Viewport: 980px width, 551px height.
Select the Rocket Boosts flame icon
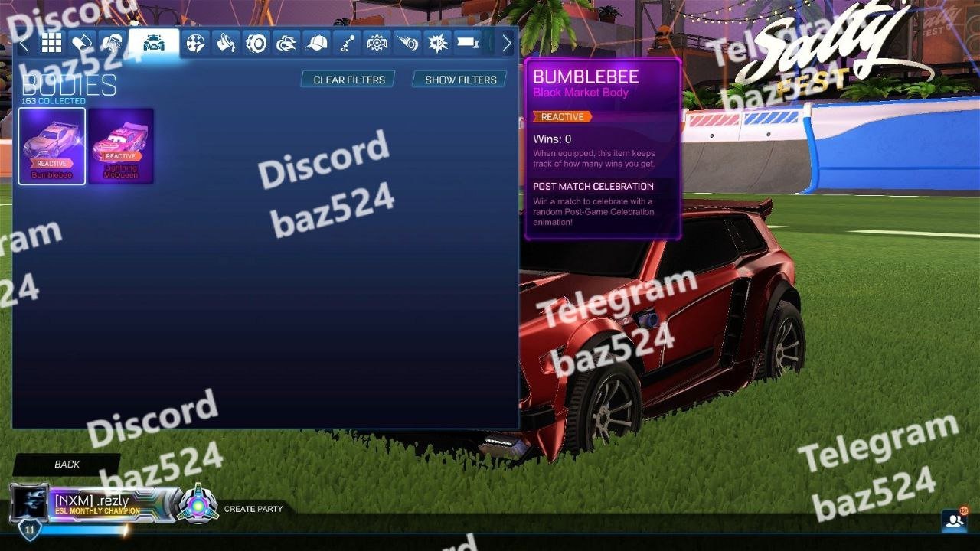(x=286, y=44)
